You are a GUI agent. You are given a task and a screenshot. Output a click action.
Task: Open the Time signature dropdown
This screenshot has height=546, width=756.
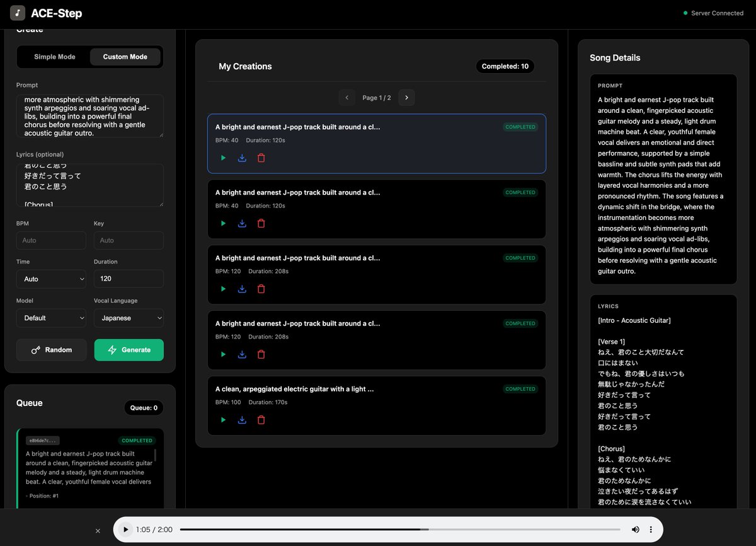(x=51, y=279)
